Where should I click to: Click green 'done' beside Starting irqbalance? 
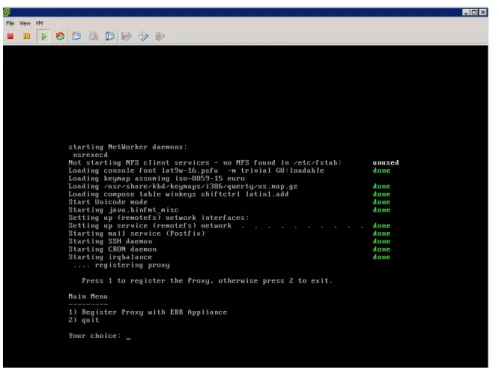coord(381,257)
